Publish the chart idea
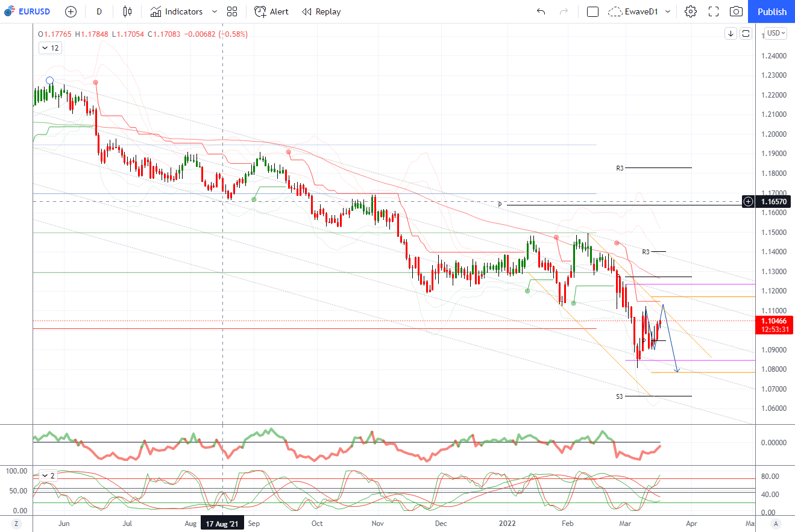 [x=771, y=11]
